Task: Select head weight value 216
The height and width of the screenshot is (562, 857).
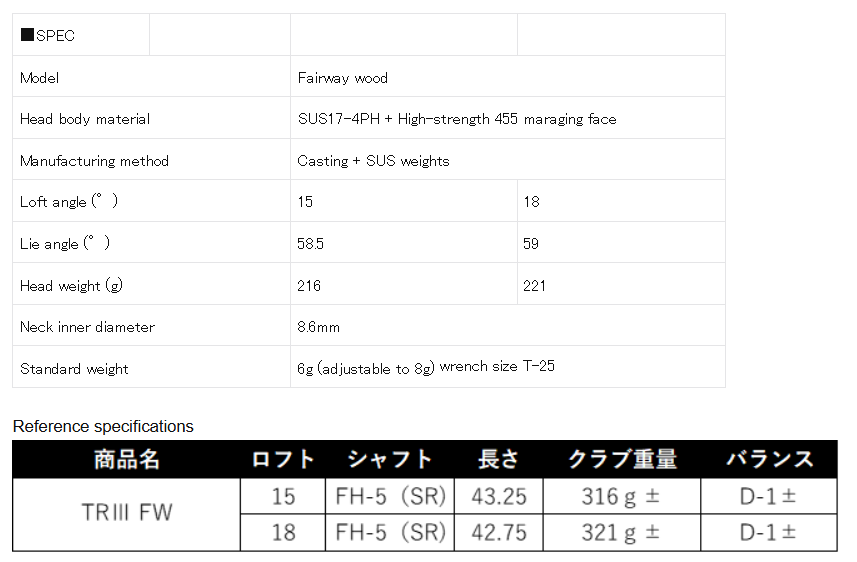Action: click(309, 285)
